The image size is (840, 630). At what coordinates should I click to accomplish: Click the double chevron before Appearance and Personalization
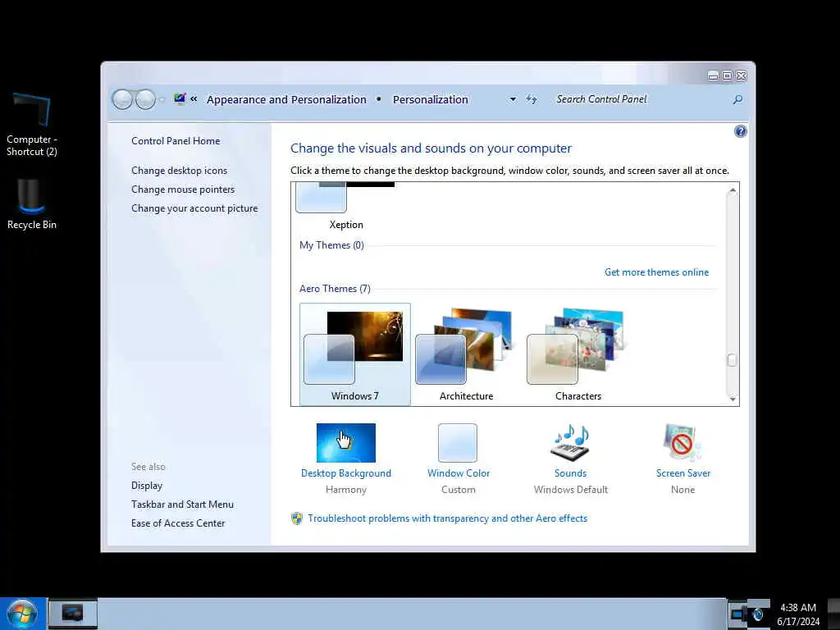click(x=194, y=99)
